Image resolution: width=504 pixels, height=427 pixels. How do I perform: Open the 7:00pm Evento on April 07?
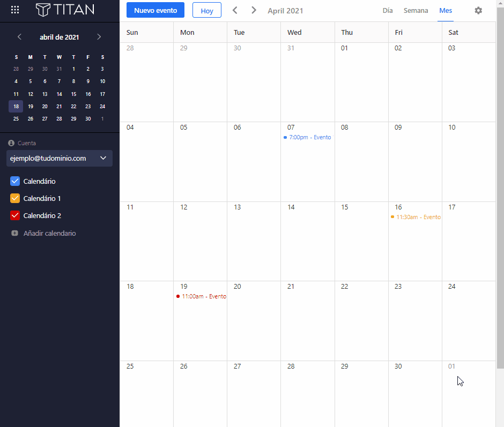(x=309, y=137)
